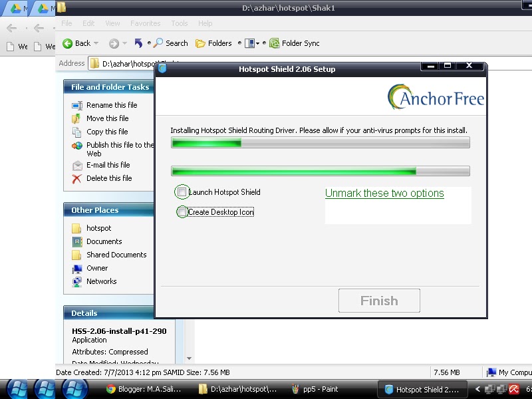
Task: Collapse the Details panel header
Action: [109, 313]
